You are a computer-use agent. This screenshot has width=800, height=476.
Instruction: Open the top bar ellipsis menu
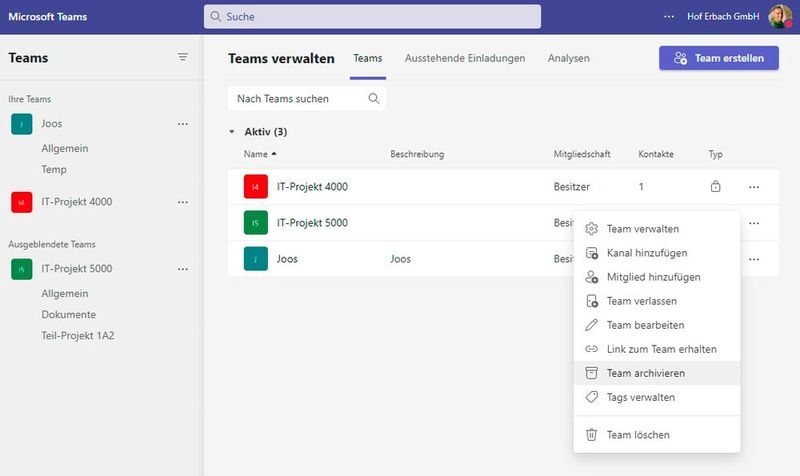669,16
